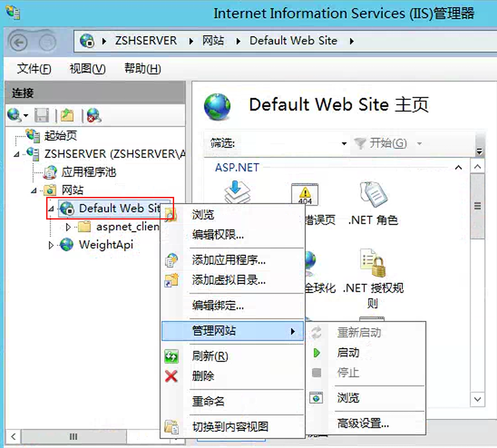Image resolution: width=497 pixels, height=448 pixels.
Task: Click the feature pane scroll down arrow
Action: pyautogui.click(x=477, y=399)
